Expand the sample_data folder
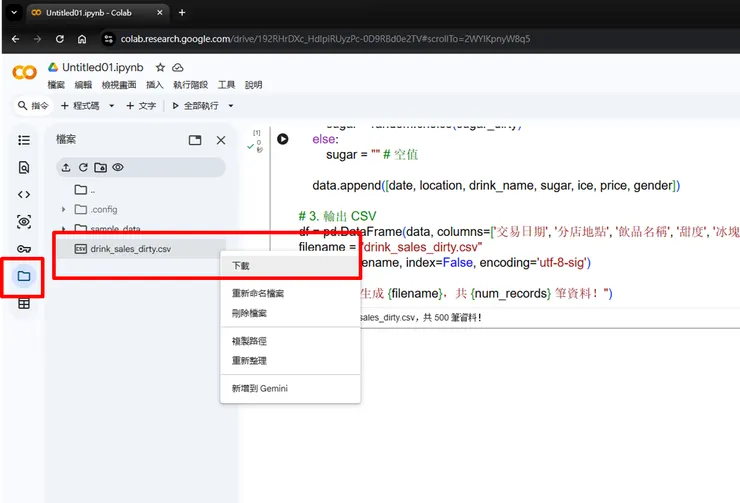 pyautogui.click(x=64, y=229)
